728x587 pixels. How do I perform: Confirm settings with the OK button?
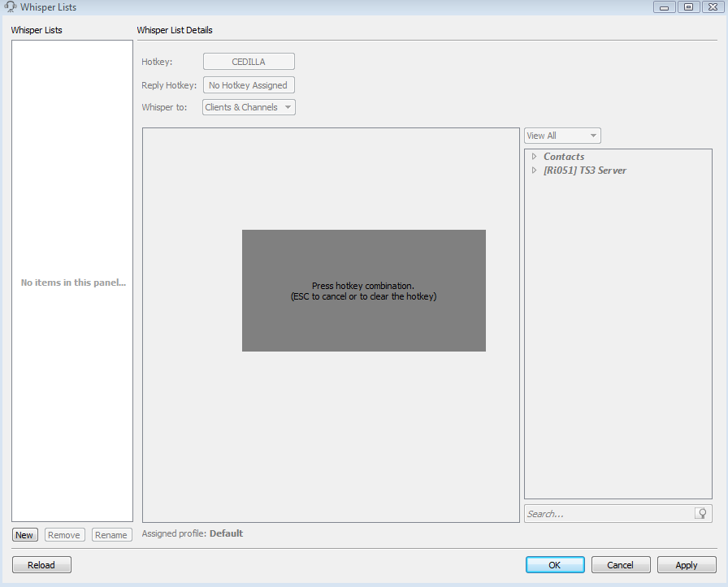pyautogui.click(x=555, y=565)
